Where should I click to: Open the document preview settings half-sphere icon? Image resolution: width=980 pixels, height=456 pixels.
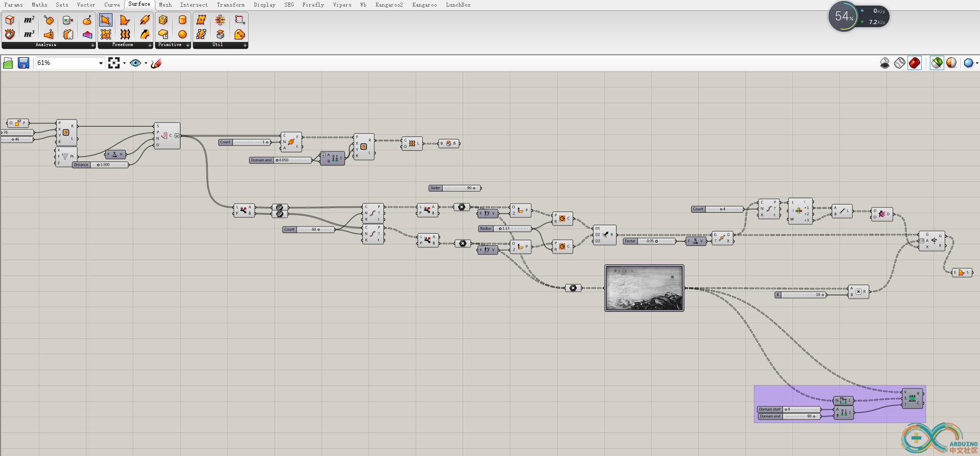(x=951, y=63)
